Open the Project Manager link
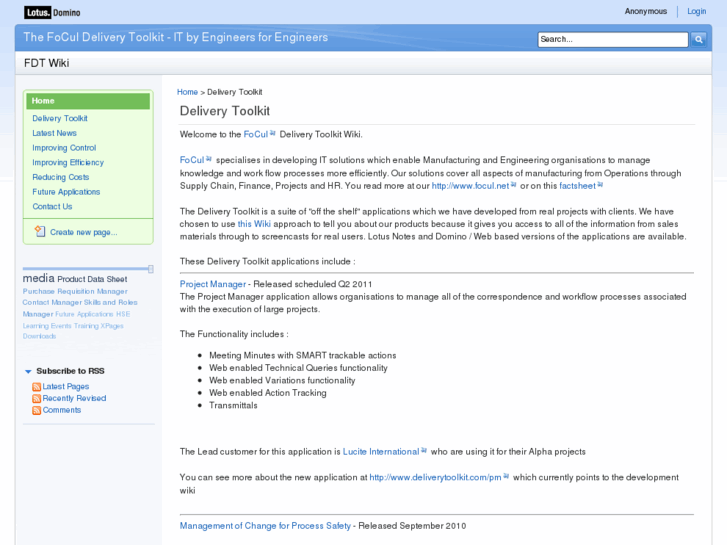The height and width of the screenshot is (545, 727). [x=213, y=284]
